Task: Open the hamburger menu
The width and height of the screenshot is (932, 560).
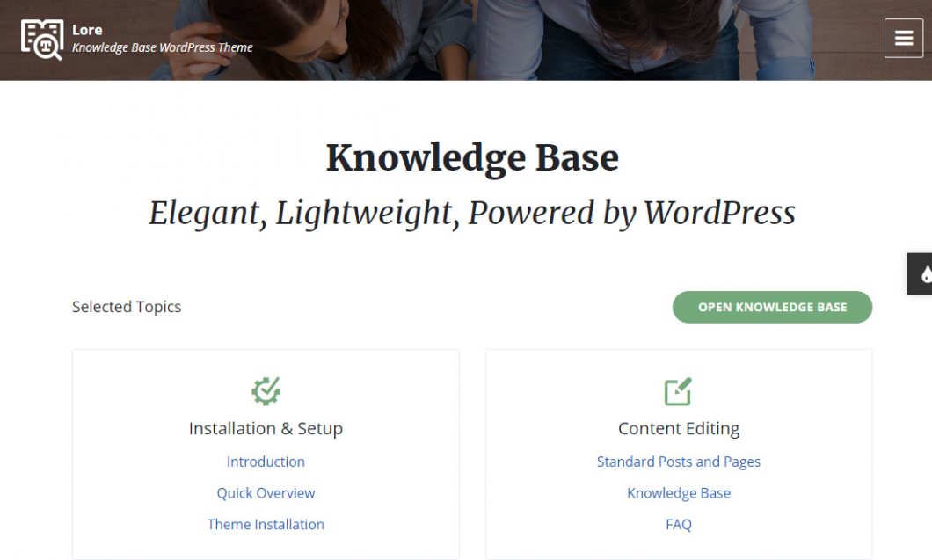Action: pyautogui.click(x=904, y=38)
